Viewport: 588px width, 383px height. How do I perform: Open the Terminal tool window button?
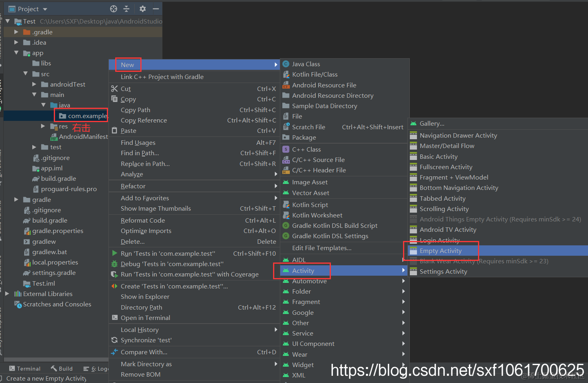point(25,369)
